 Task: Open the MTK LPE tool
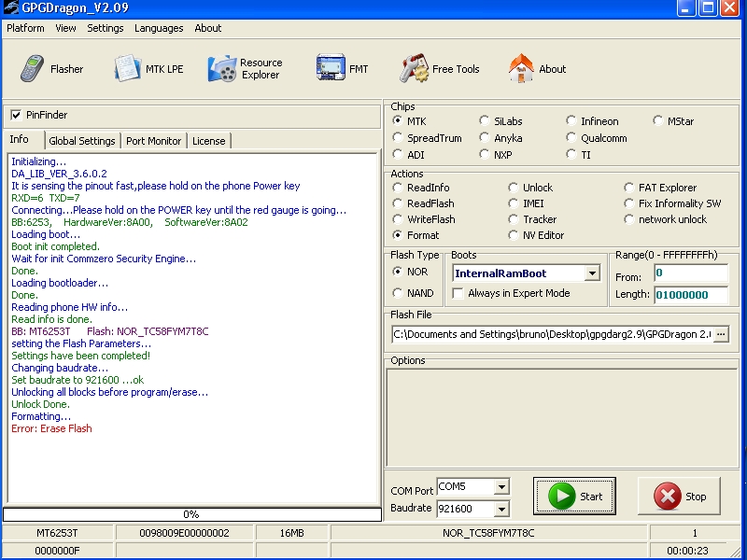pyautogui.click(x=148, y=69)
